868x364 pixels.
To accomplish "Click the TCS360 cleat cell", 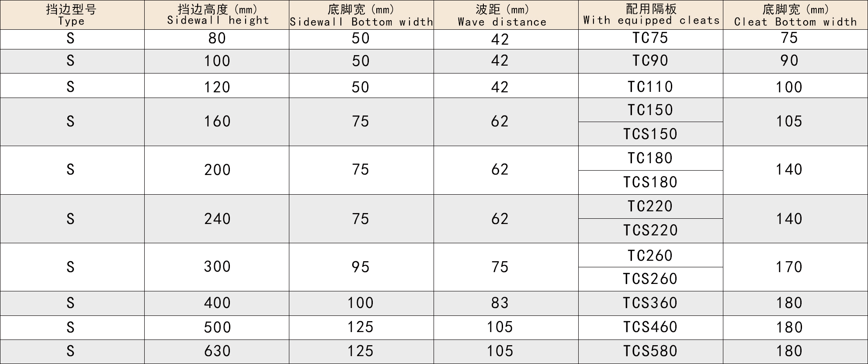I will click(650, 303).
